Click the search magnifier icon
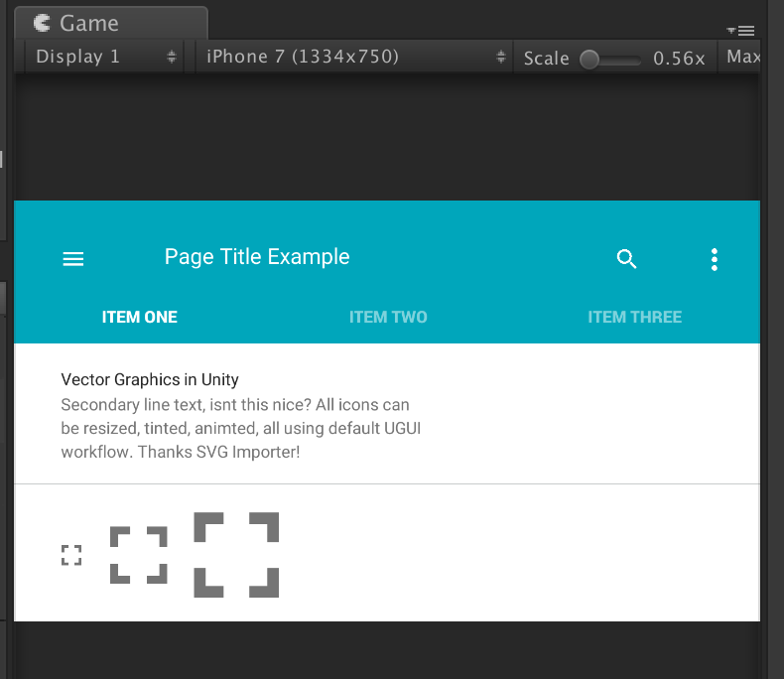Screen dimensions: 784x679 (626, 259)
